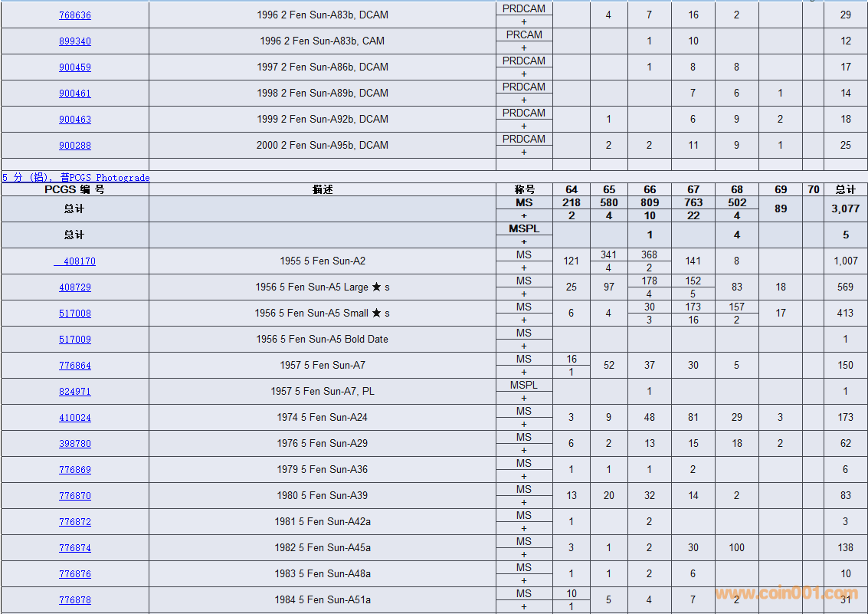Select link 398780 for 1976 5 Fen
Image resolution: width=868 pixels, height=614 pixels.
74,444
